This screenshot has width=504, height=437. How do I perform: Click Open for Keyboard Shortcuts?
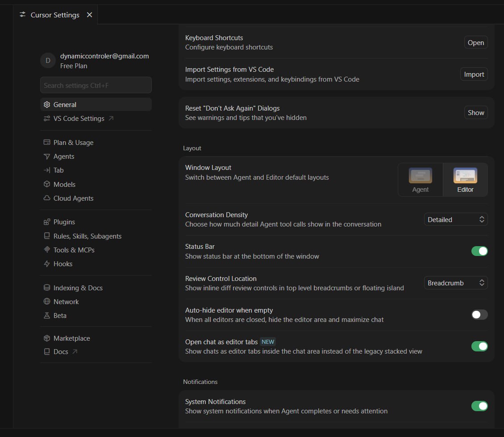pyautogui.click(x=476, y=42)
